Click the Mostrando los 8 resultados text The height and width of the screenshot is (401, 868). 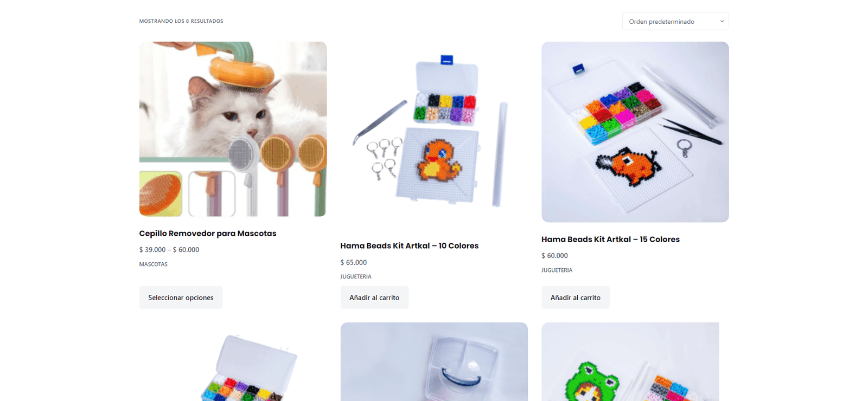[x=181, y=21]
